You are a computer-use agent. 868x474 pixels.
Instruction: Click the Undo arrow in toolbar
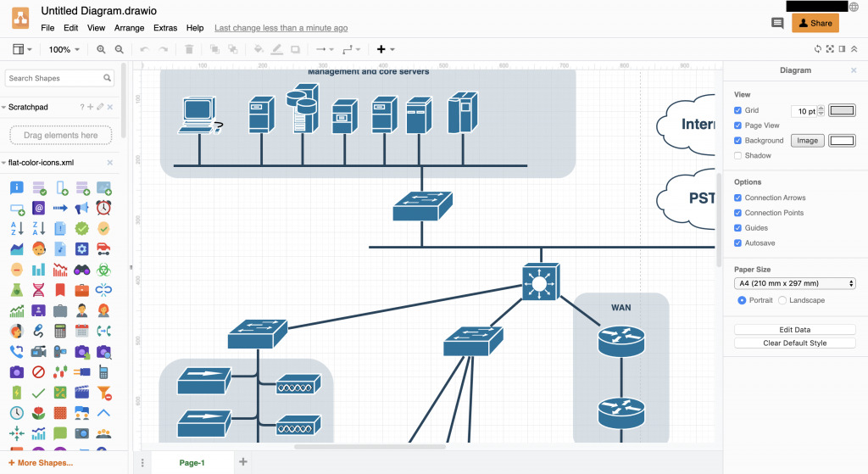click(144, 49)
